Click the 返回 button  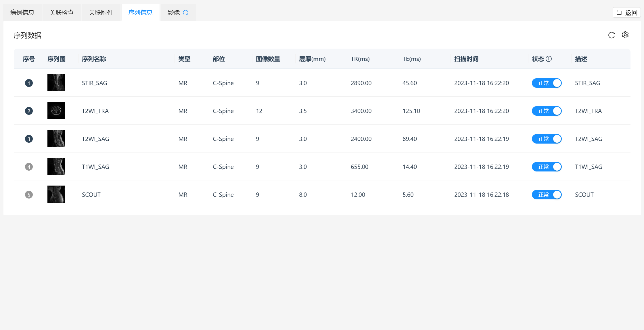(627, 13)
